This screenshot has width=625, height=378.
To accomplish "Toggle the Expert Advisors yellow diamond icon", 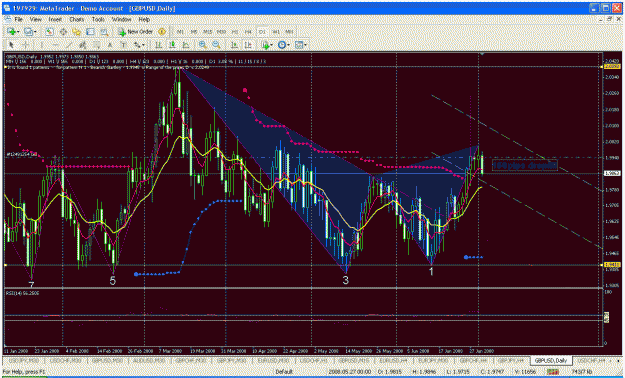I will pyautogui.click(x=162, y=32).
